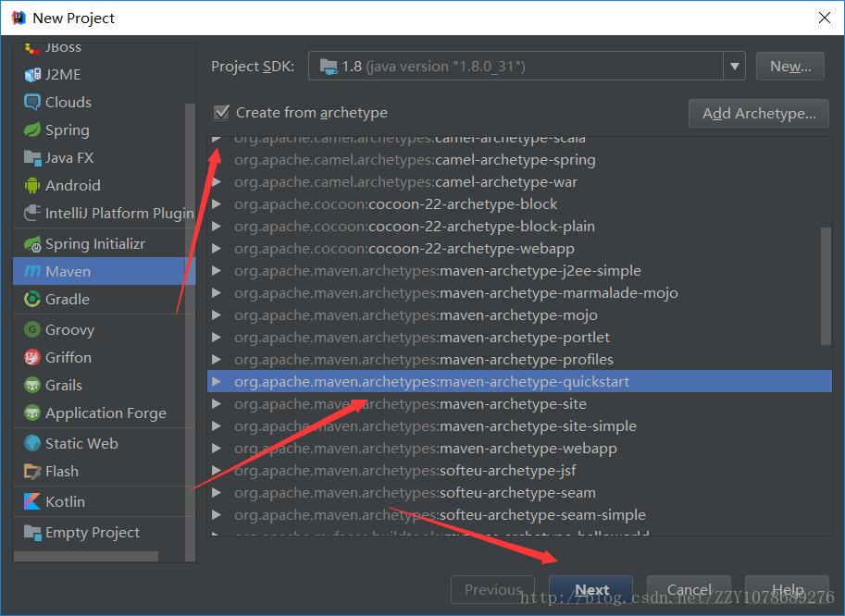Select maven-archetype-site-simple row
This screenshot has height=616, width=845.
(x=519, y=425)
